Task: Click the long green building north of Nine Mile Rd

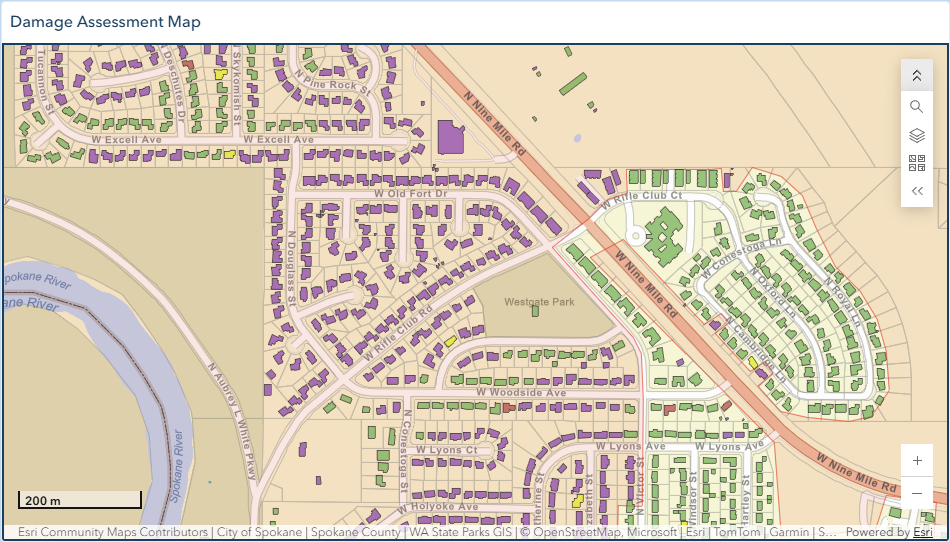Action: [573, 84]
